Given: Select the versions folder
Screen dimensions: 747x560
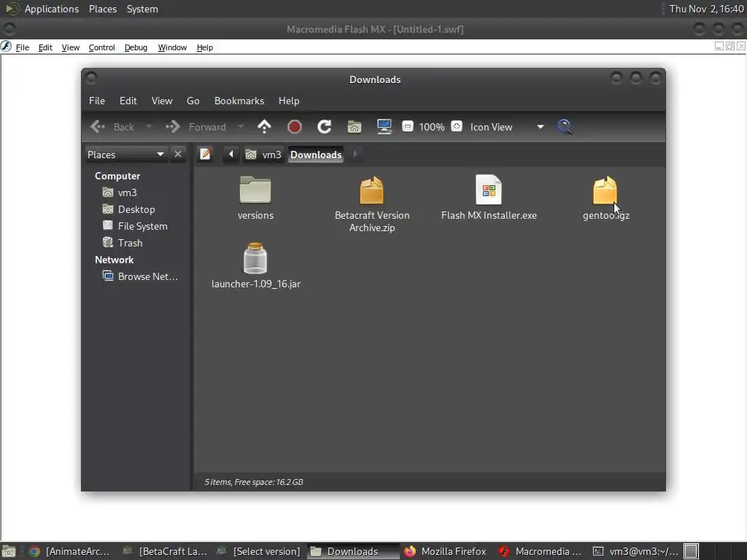Looking at the screenshot, I should (x=255, y=198).
